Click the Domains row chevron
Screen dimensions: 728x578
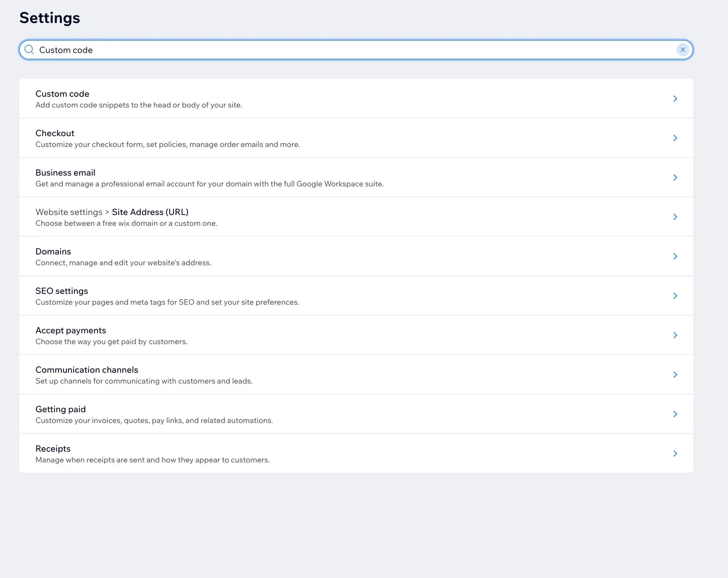point(675,256)
